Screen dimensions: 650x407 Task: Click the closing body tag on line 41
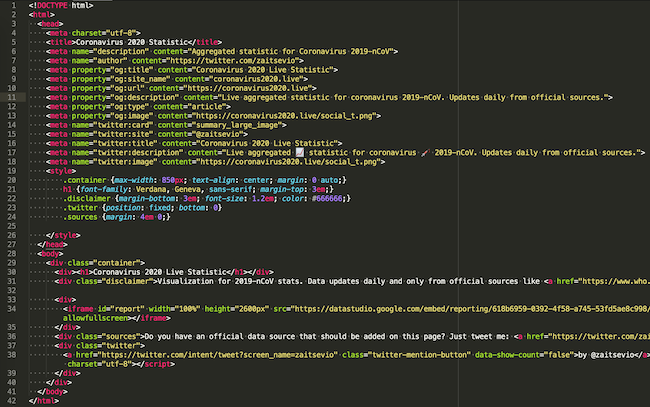tap(52, 392)
